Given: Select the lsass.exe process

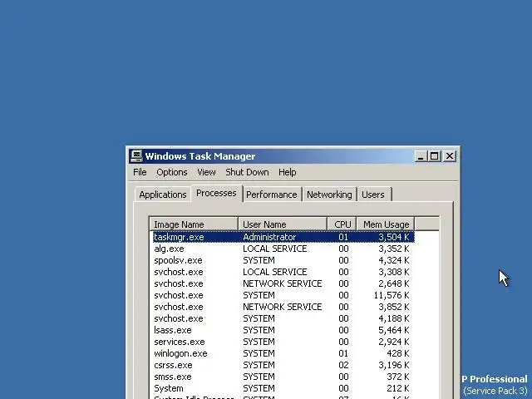Looking at the screenshot, I should (283, 330).
